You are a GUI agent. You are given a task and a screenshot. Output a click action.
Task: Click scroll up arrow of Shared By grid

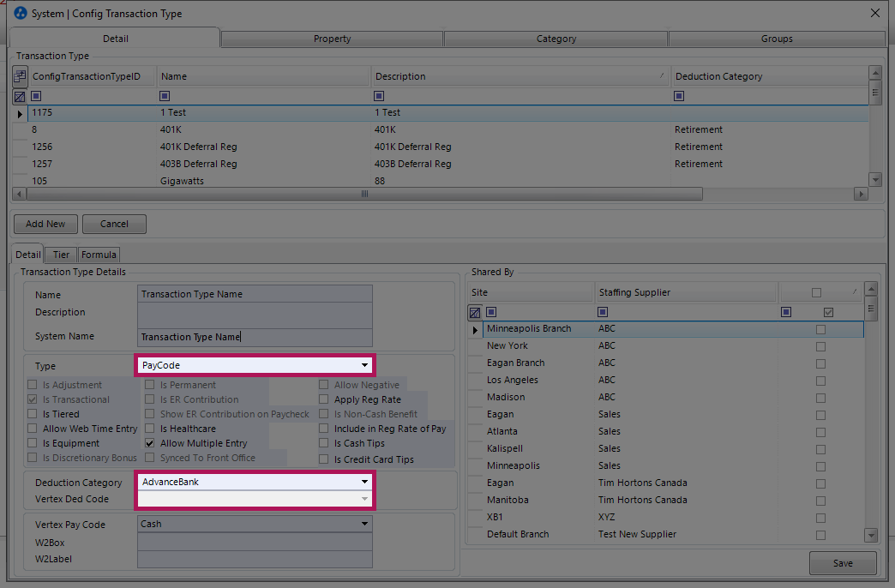point(870,289)
